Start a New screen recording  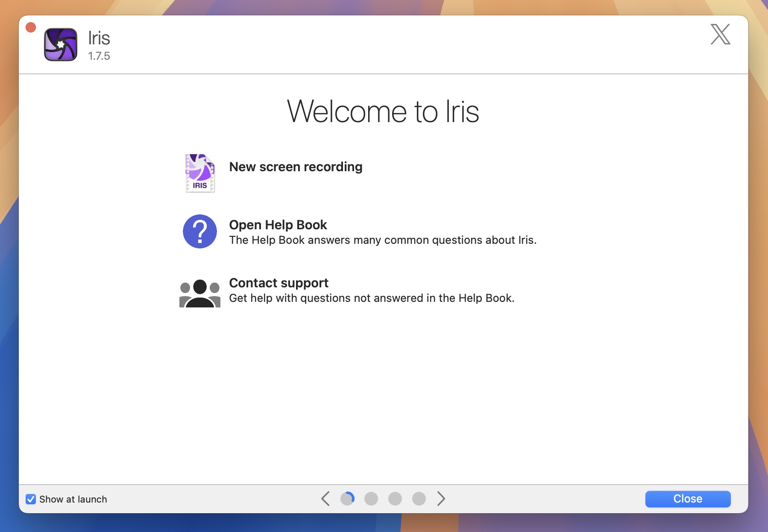click(296, 167)
